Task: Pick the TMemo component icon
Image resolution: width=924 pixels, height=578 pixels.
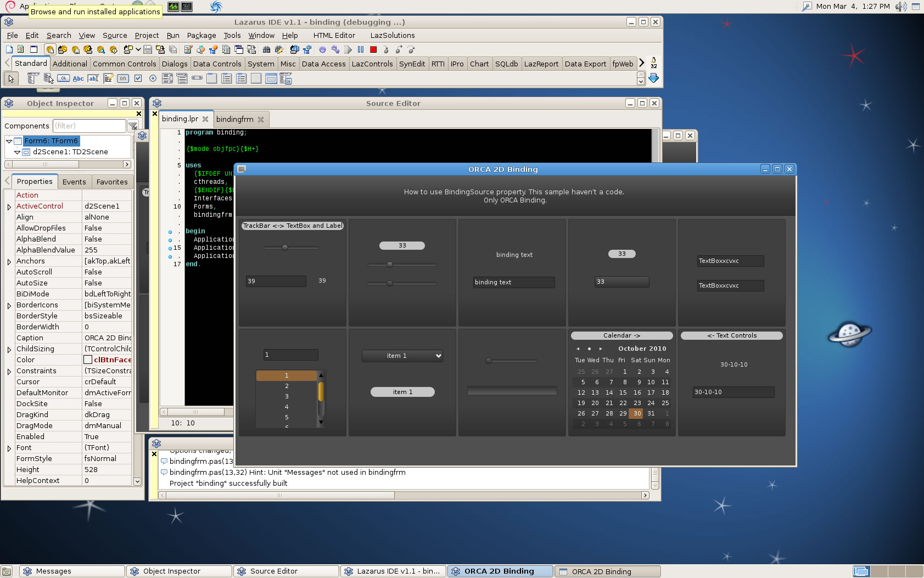Action: [x=108, y=78]
